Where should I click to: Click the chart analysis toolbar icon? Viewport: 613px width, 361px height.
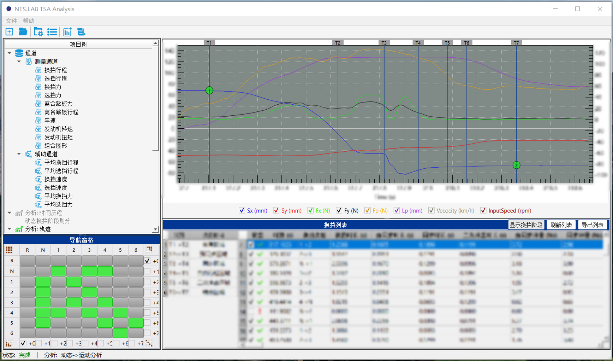click(x=67, y=32)
